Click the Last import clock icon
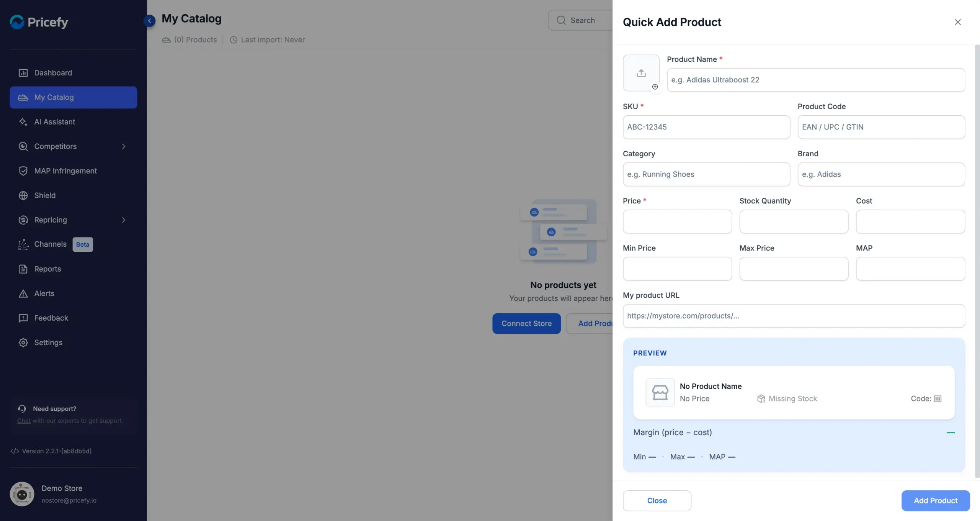The image size is (980, 521). point(234,40)
